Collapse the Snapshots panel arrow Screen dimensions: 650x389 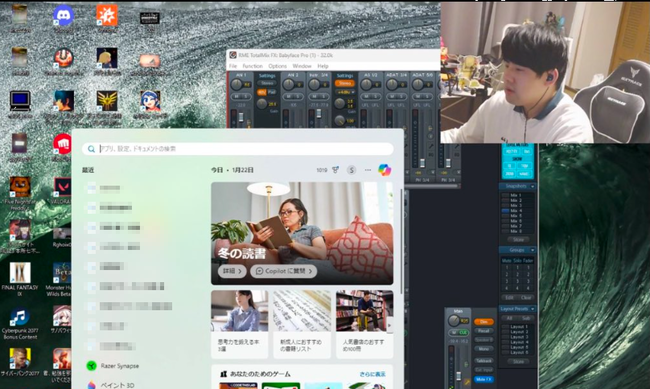click(533, 186)
